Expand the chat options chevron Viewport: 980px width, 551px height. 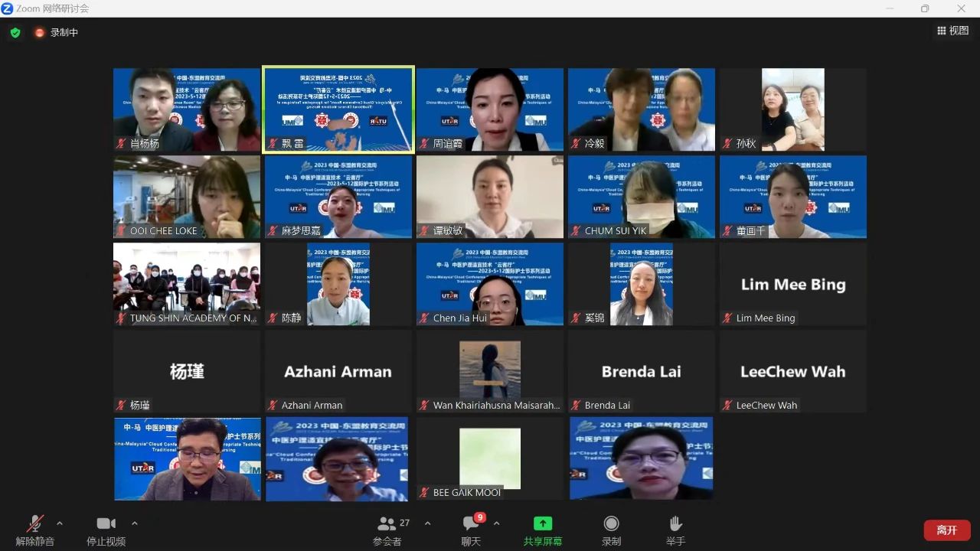point(496,523)
